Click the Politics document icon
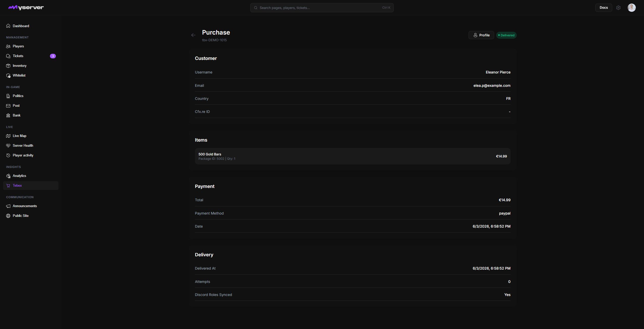644x329 pixels. tap(8, 96)
